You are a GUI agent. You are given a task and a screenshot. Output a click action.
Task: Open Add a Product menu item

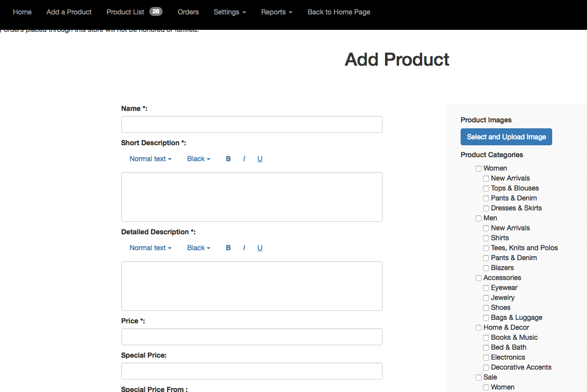[x=69, y=12]
